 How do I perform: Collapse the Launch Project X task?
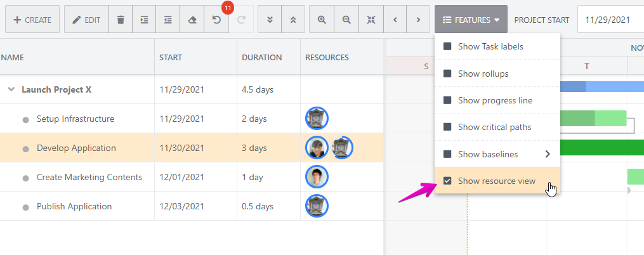(x=11, y=90)
